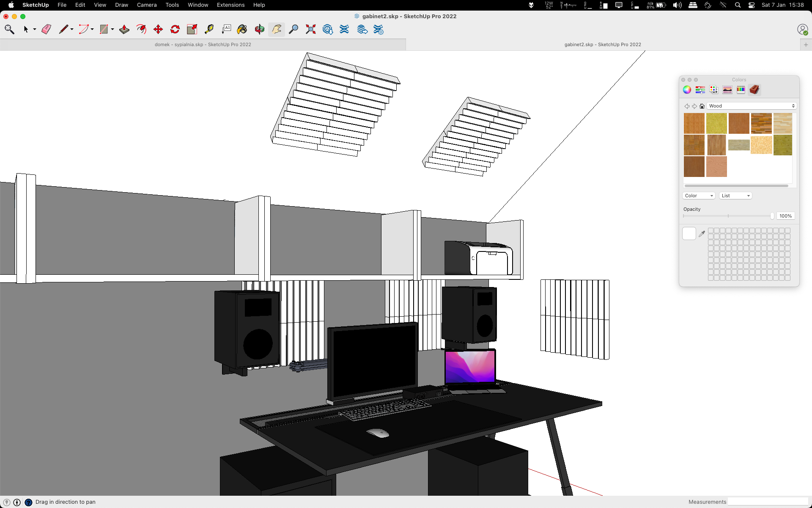Open the Paint Bucket tool
The image size is (812, 508).
(x=242, y=29)
